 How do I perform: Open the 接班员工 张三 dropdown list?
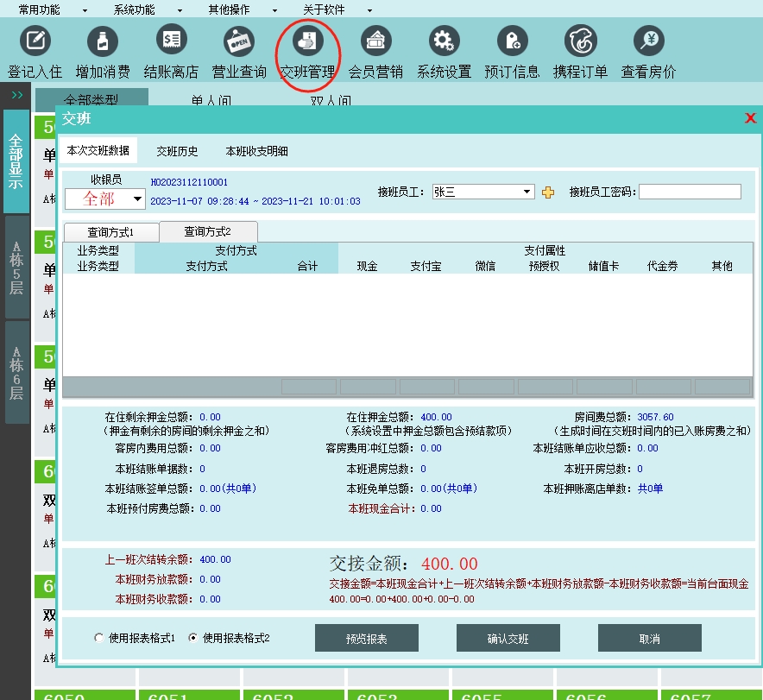pyautogui.click(x=527, y=192)
